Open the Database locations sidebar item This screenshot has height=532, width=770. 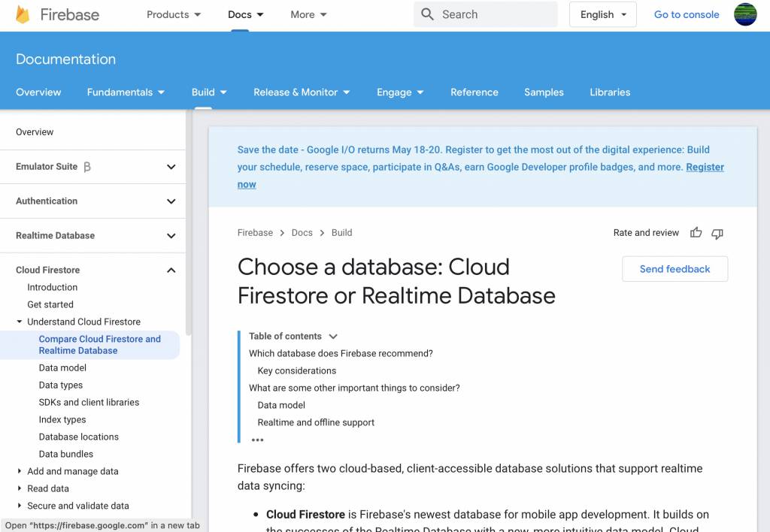(x=78, y=437)
